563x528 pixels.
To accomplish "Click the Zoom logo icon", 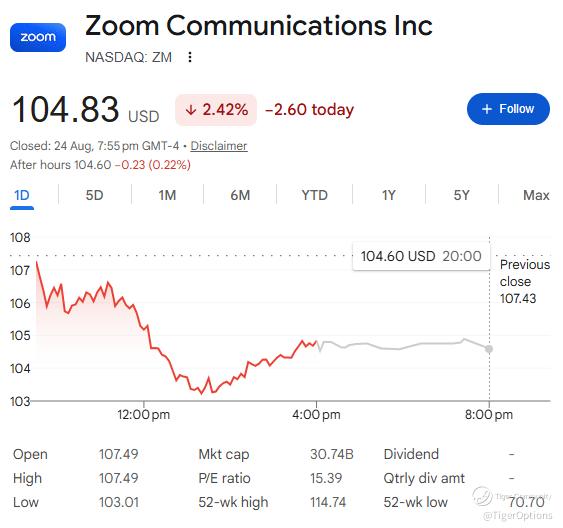I will point(38,37).
